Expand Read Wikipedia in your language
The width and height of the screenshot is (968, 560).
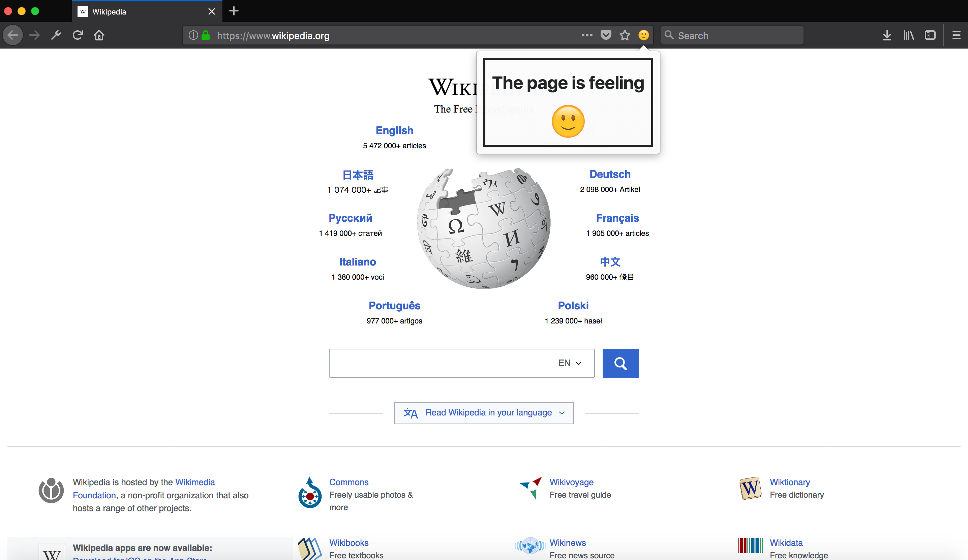[x=484, y=413]
